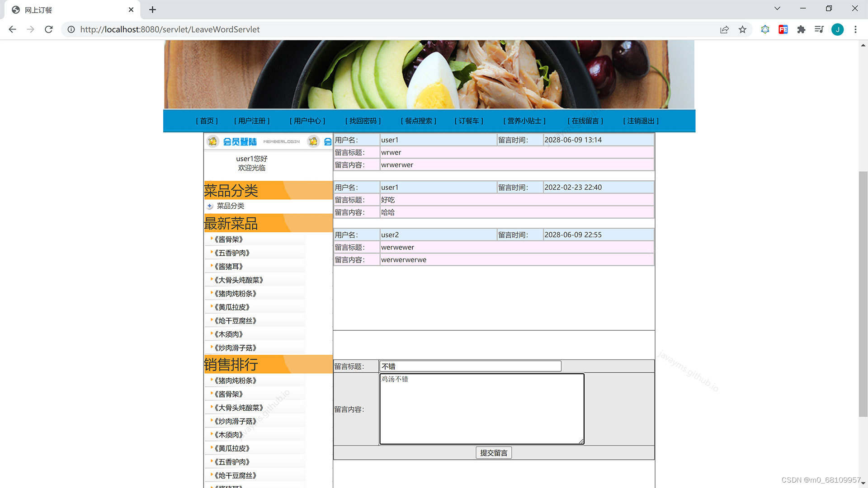Open 订餐车 in navigation bar
This screenshot has width=868, height=488.
[x=469, y=121]
